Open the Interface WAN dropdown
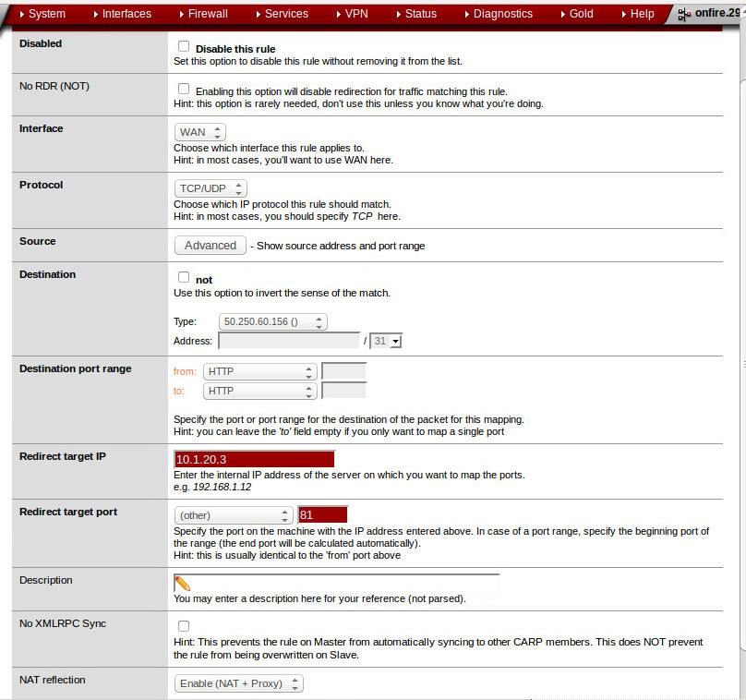This screenshot has width=746, height=700. coord(199,132)
